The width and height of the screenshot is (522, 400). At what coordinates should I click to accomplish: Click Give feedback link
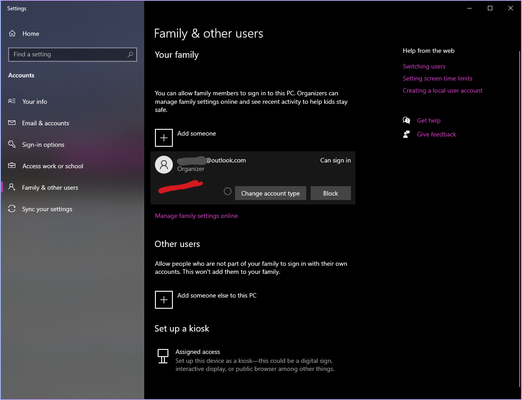point(436,134)
